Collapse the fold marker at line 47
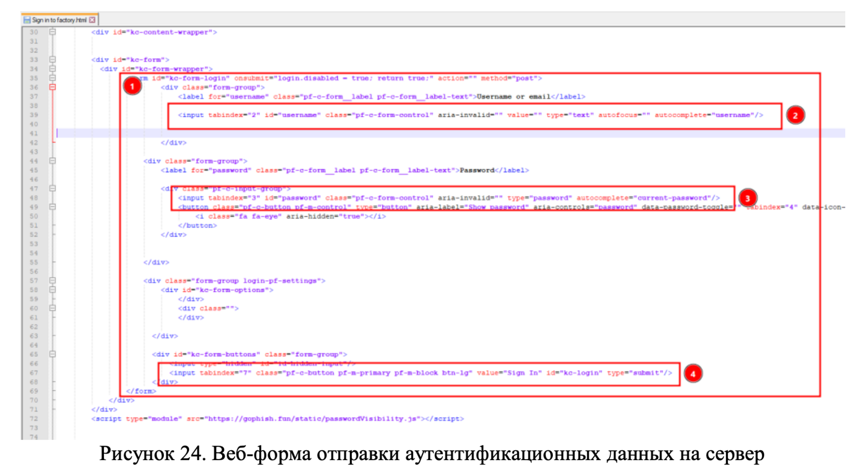 point(52,189)
